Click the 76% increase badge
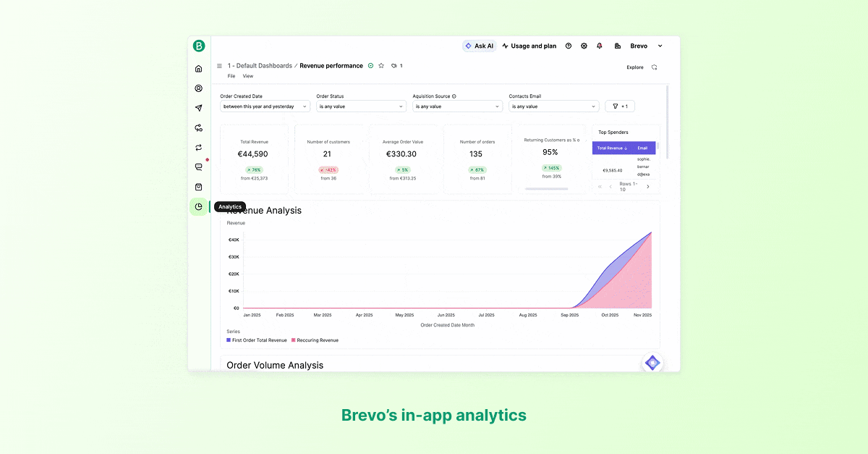 [254, 170]
